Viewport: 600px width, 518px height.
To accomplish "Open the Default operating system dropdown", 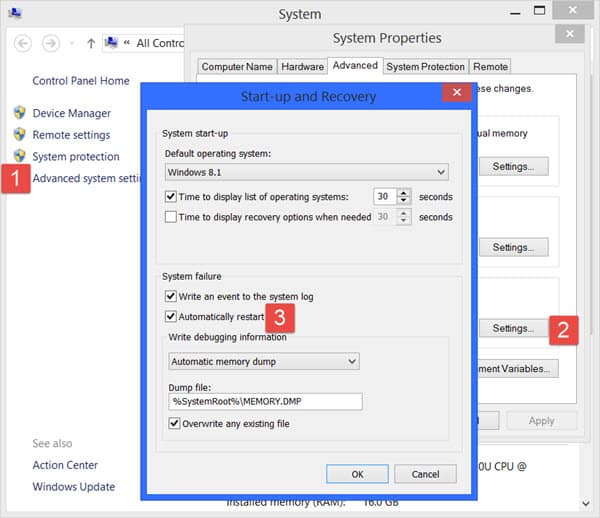I will click(x=307, y=172).
